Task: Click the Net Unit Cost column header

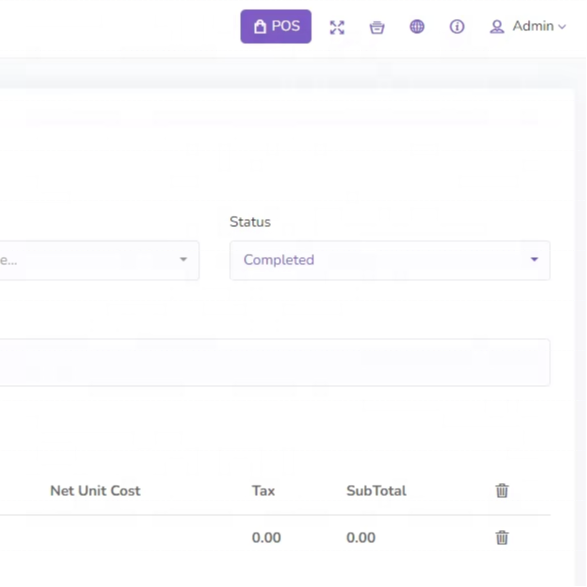Action: tap(95, 490)
